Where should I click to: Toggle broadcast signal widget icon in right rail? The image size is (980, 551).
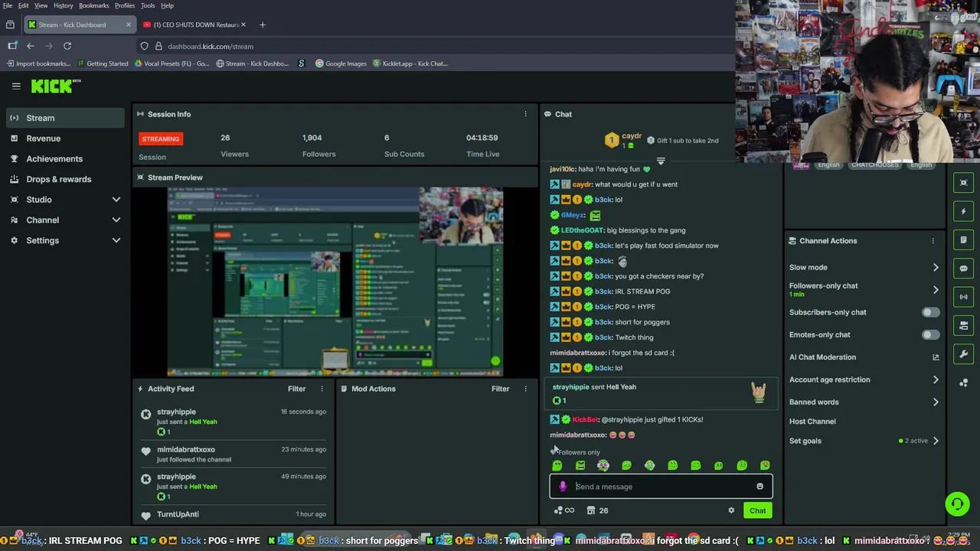tap(964, 296)
